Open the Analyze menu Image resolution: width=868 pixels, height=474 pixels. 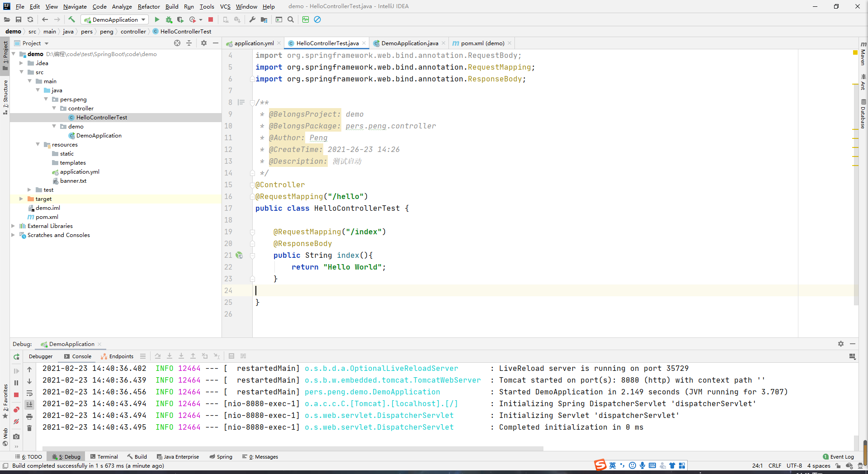[122, 6]
